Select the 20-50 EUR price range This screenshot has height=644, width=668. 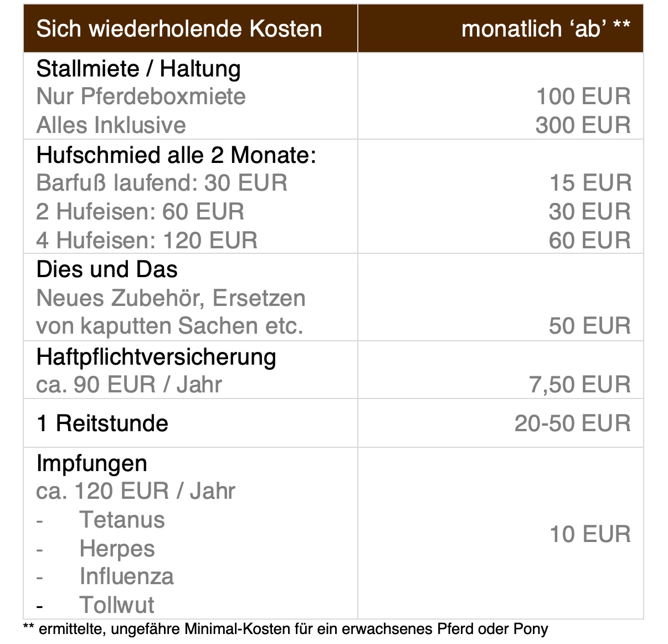coord(572,423)
